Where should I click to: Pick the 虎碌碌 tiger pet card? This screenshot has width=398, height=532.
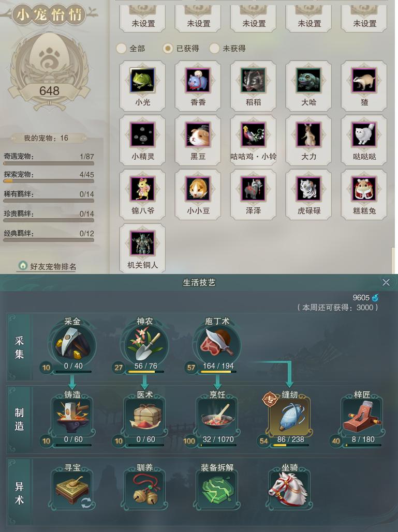click(308, 194)
